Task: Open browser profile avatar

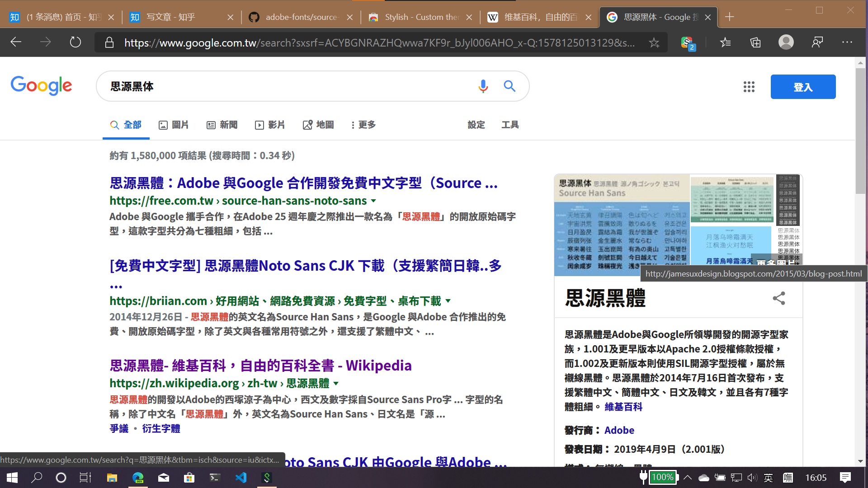Action: click(786, 42)
